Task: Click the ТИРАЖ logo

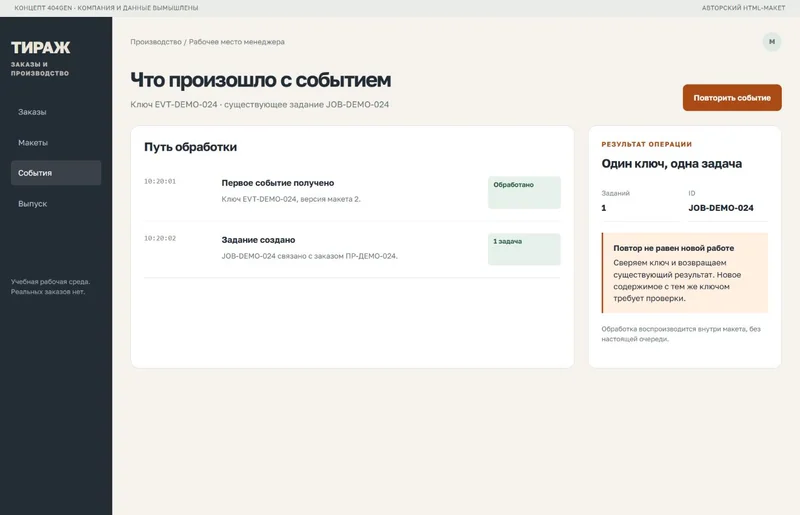Action: (40, 47)
